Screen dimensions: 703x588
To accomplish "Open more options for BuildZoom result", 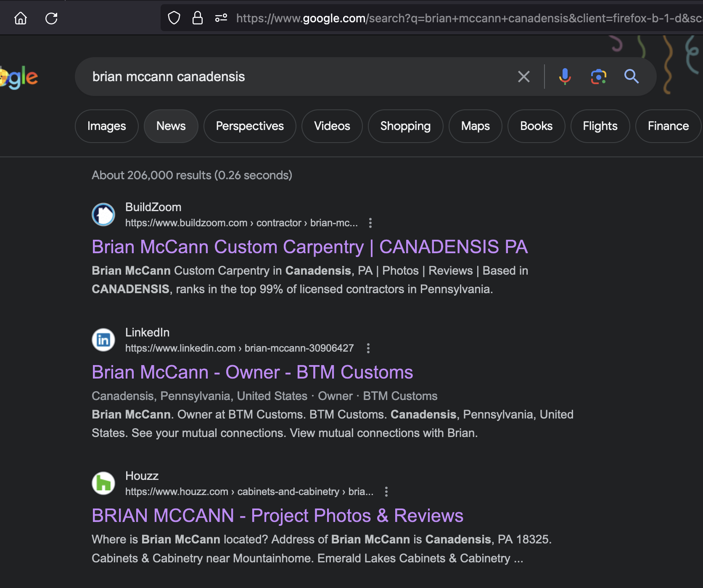I will pyautogui.click(x=370, y=223).
